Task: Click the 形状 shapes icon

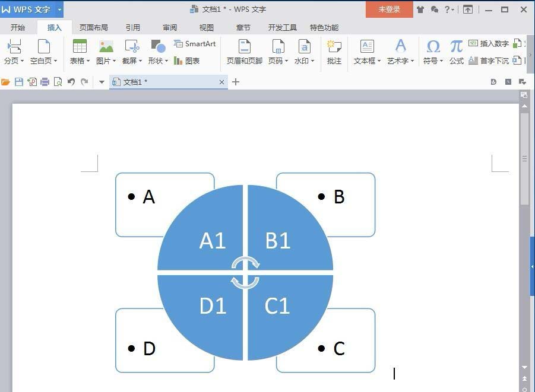Action: (159, 46)
